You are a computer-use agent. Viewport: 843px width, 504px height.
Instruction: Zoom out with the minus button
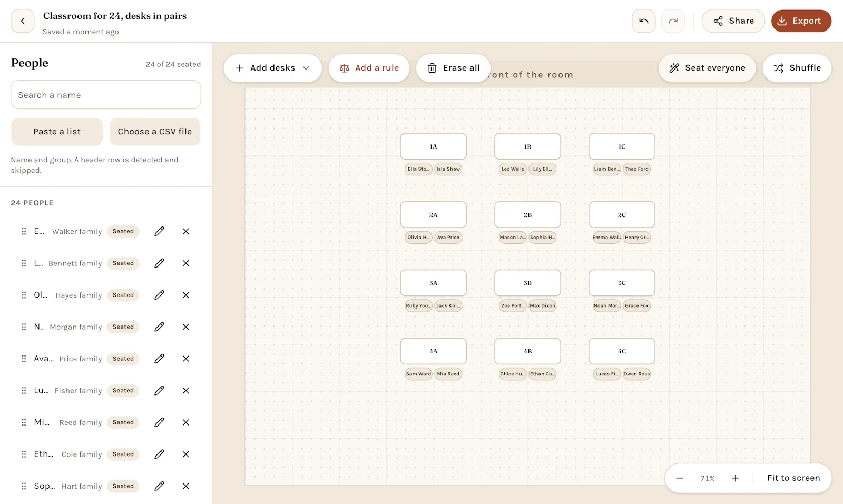[680, 478]
